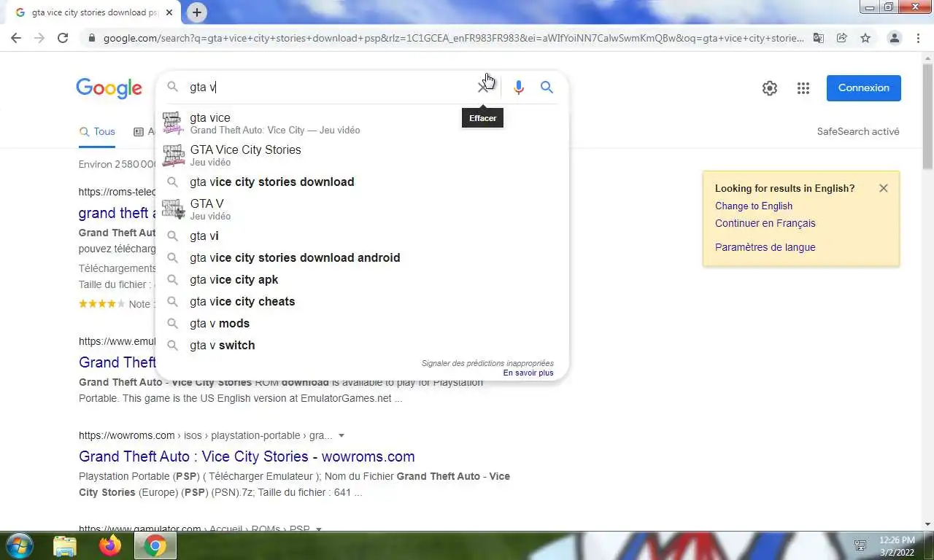Close the gta vice city stories tab
The width and height of the screenshot is (934, 560).
(169, 12)
